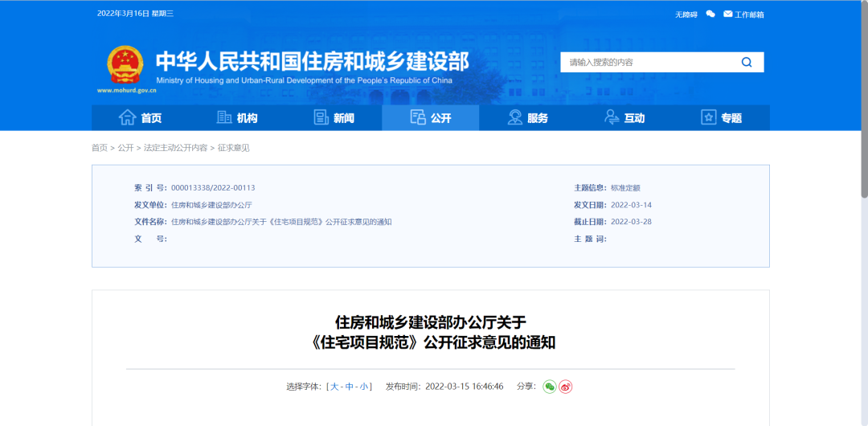Go to the 服务 navigation tab
Image resolution: width=868 pixels, height=426 pixels.
point(527,118)
